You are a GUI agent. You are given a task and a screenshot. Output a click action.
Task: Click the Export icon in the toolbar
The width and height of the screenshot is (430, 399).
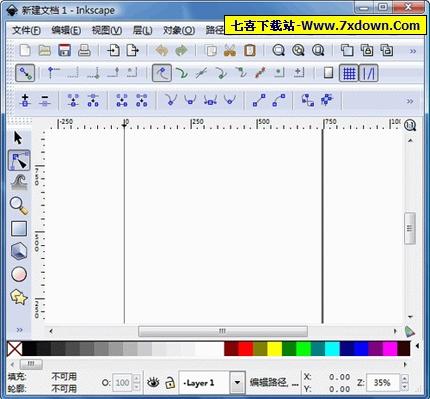(133, 51)
